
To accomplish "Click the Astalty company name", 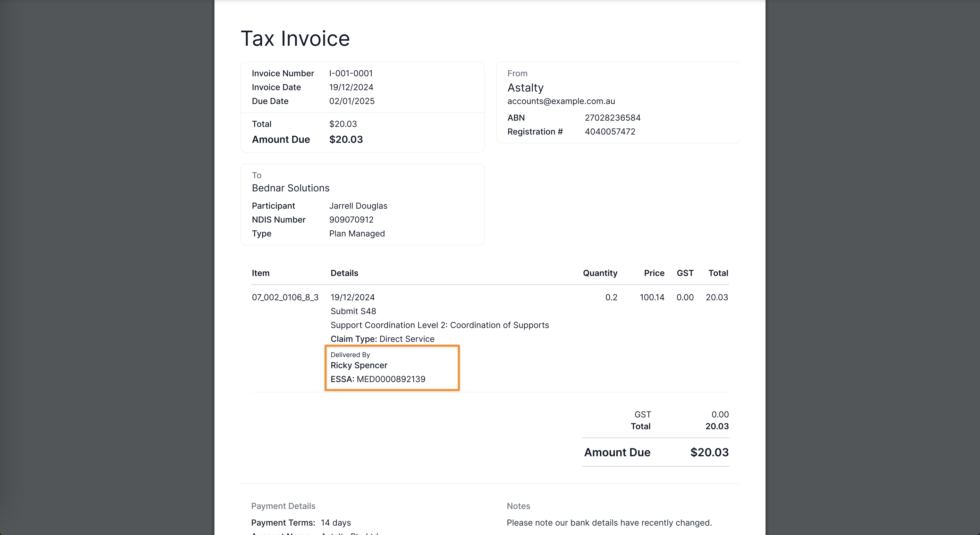I will coord(525,88).
